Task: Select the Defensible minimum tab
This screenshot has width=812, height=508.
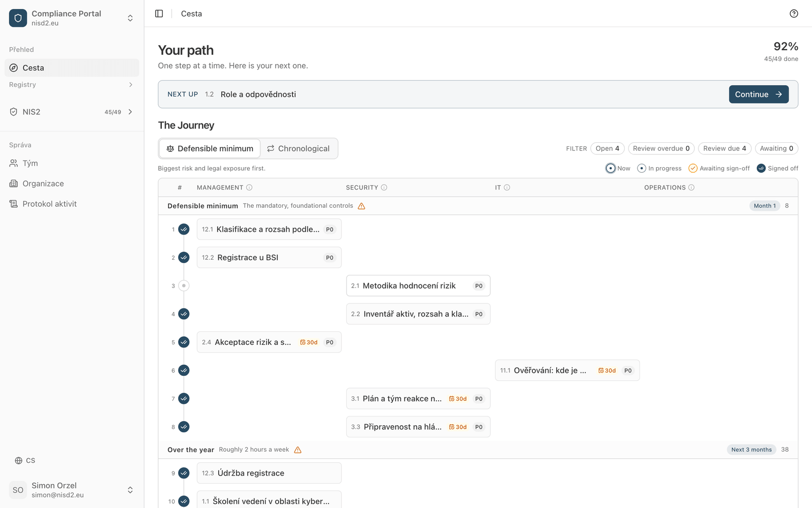Action: 210,148
